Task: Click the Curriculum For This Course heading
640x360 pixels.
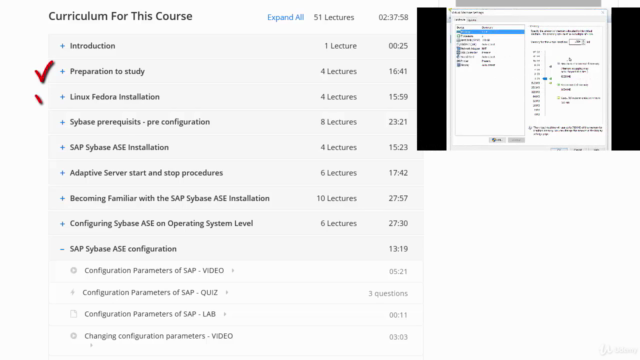Action: 120,16
